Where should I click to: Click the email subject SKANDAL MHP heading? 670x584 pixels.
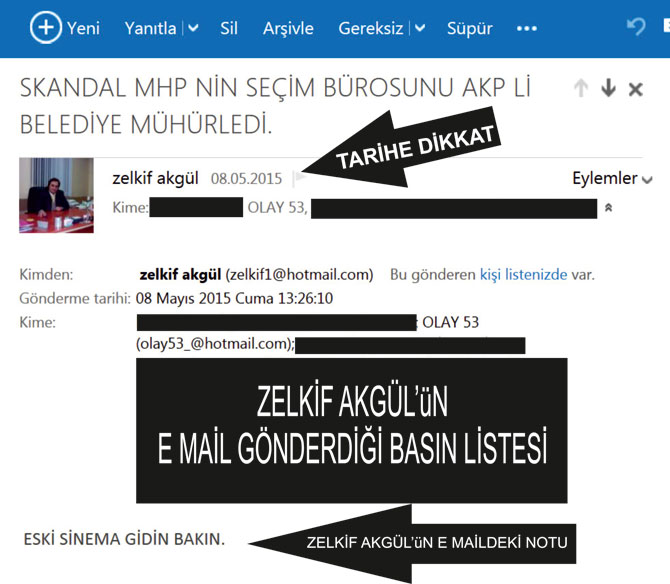point(275,106)
